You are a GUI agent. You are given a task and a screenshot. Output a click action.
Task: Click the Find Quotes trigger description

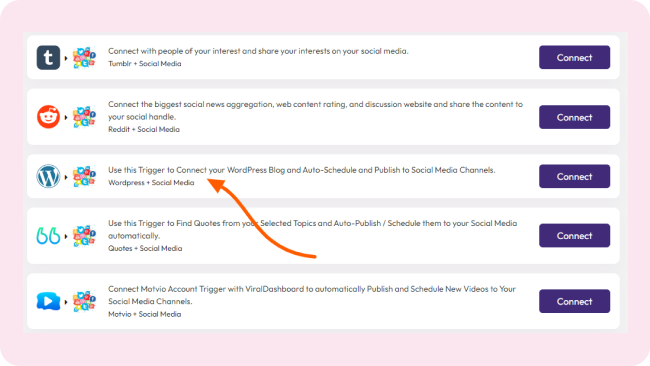313,229
